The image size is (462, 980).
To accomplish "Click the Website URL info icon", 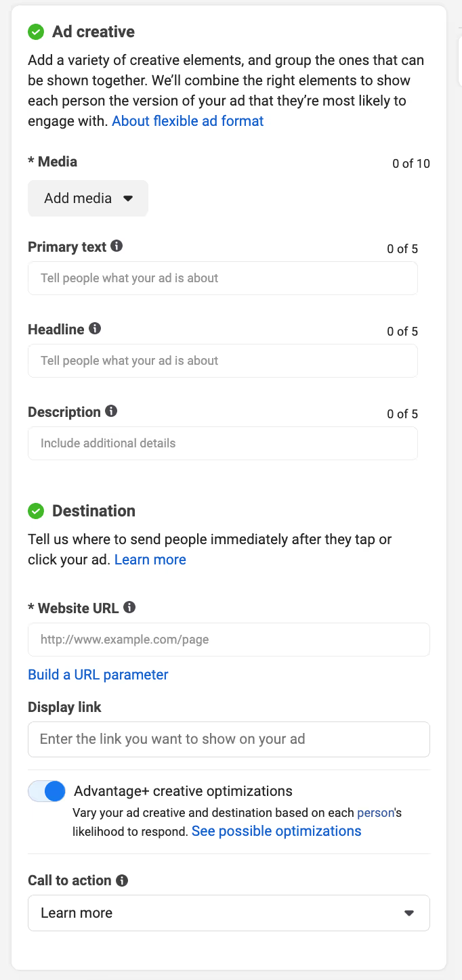I will (x=129, y=608).
